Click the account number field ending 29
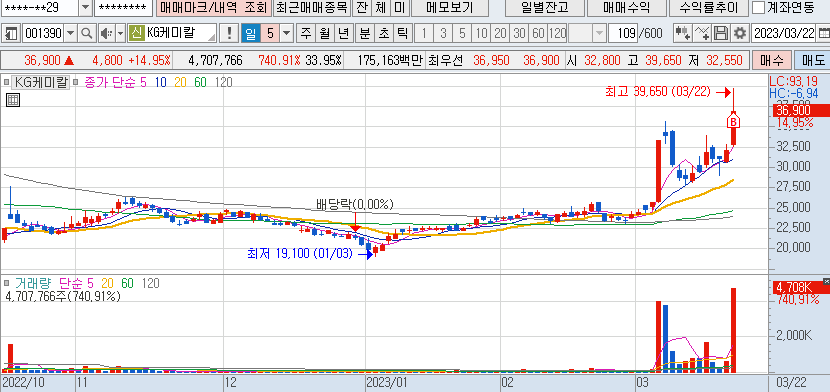The height and width of the screenshot is (392, 830). 41,7
